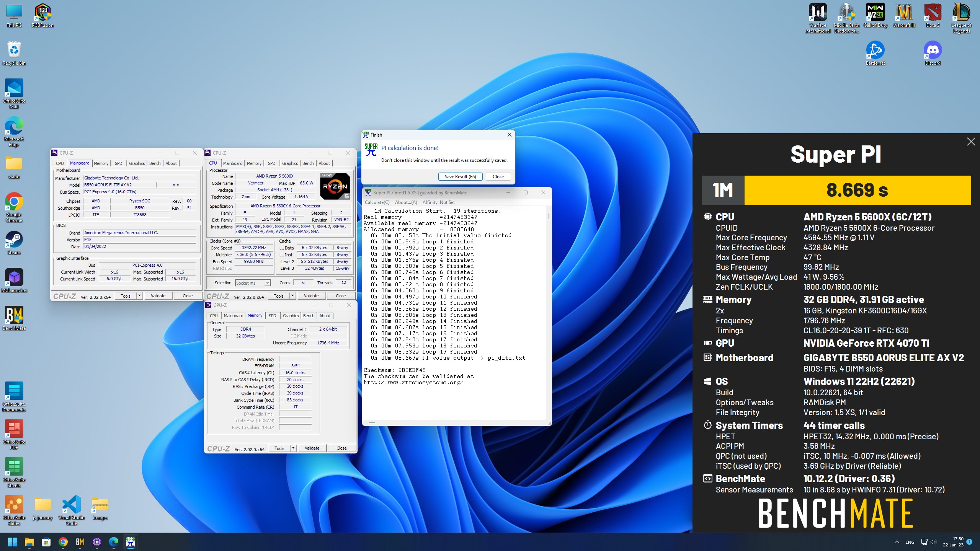
Task: Open the MGLauncher desktop icon
Action: tap(14, 280)
